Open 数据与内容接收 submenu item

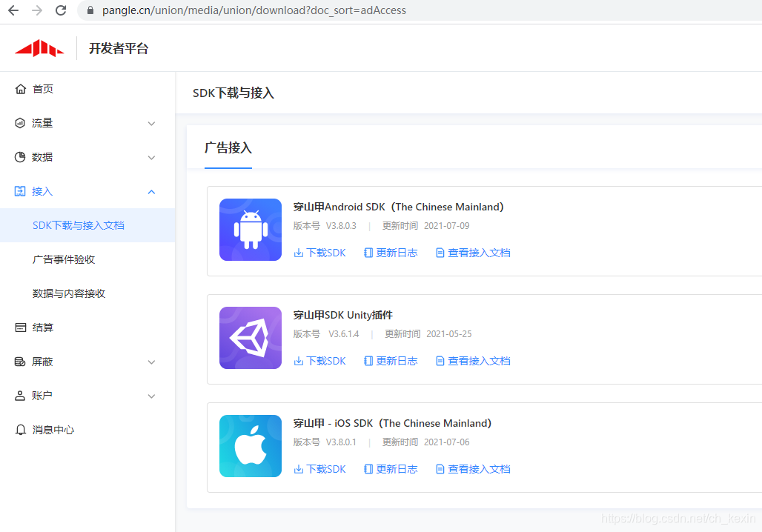click(x=87, y=293)
